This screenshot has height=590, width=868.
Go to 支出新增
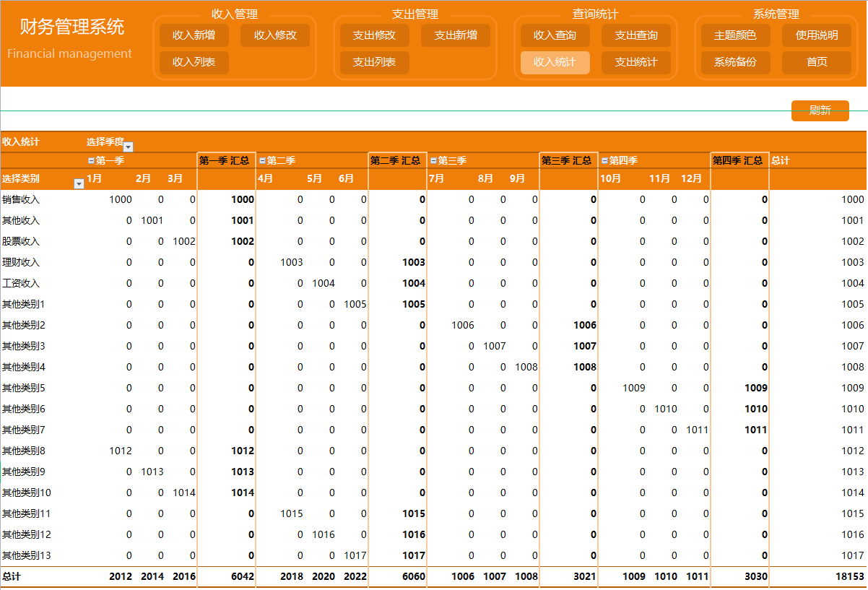456,35
